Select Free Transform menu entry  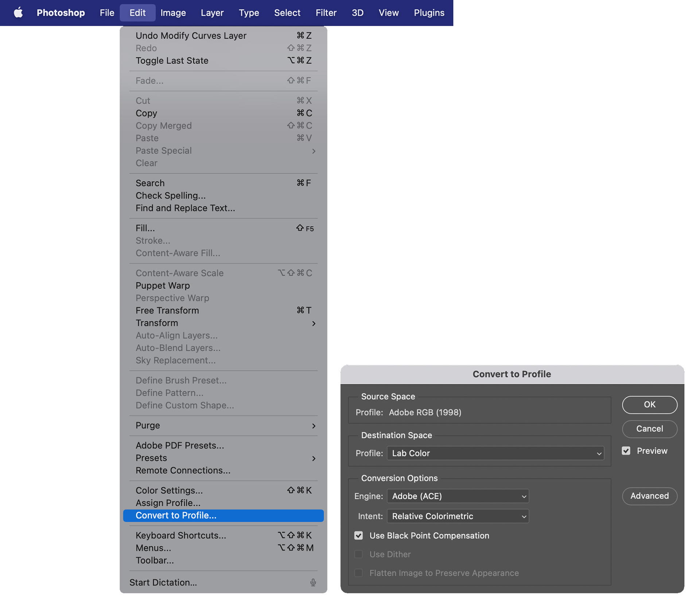[x=167, y=311]
